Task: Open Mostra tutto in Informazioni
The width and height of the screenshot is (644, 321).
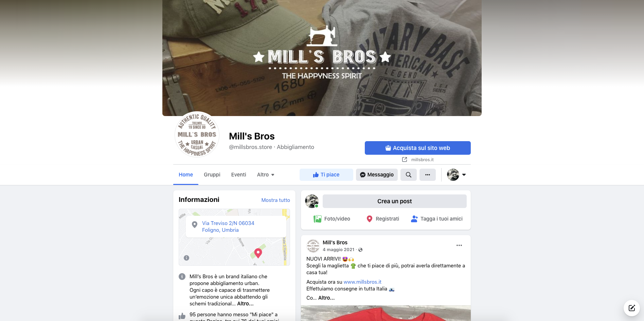Action: [275, 200]
